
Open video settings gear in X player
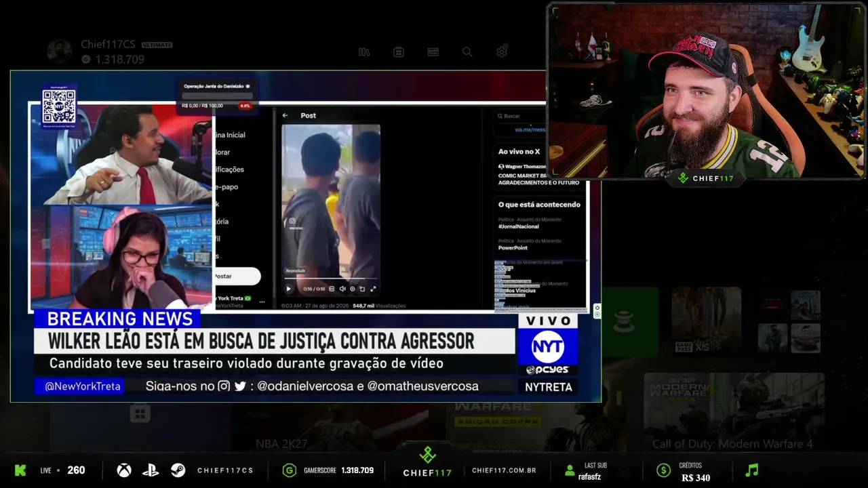(x=352, y=289)
